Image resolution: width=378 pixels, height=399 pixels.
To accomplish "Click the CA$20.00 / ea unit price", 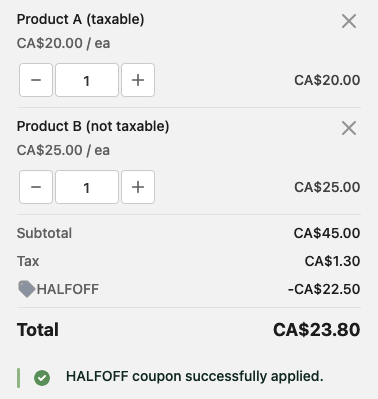I will 63,43.
